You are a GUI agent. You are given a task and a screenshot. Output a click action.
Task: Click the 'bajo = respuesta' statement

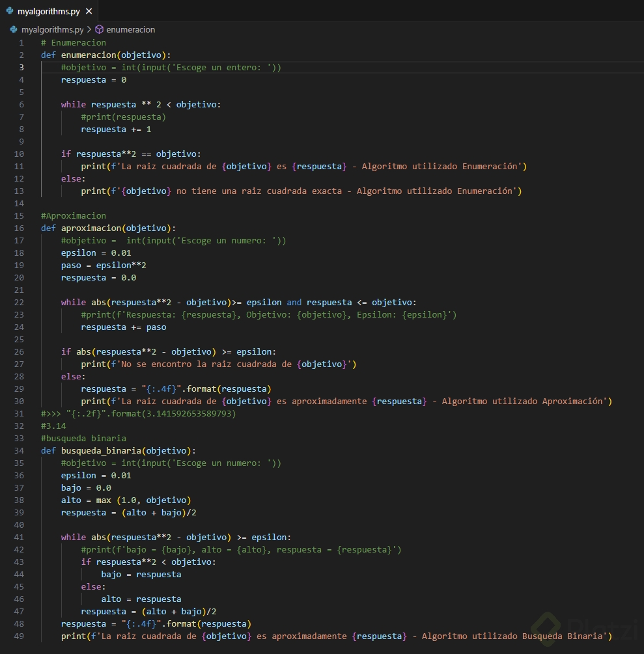[x=141, y=575]
